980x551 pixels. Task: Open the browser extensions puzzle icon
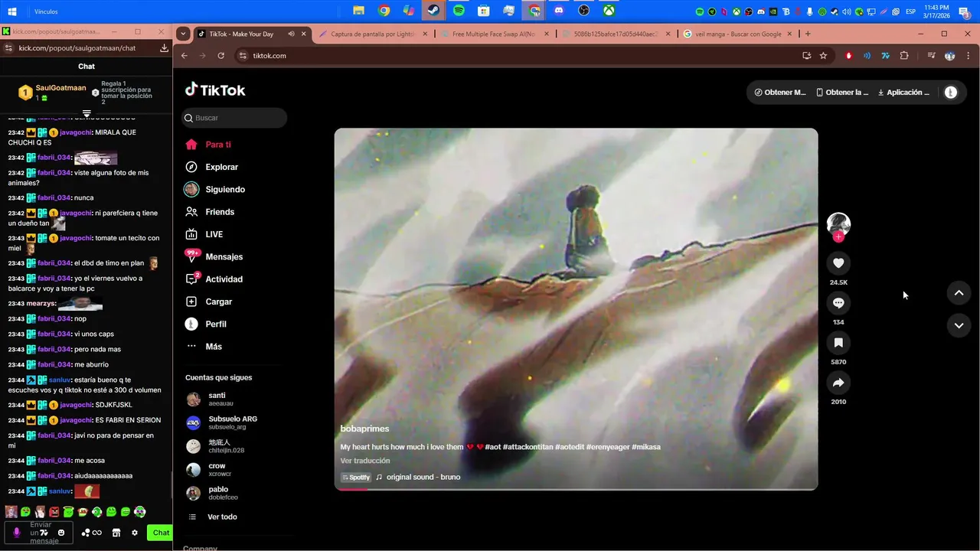click(904, 56)
